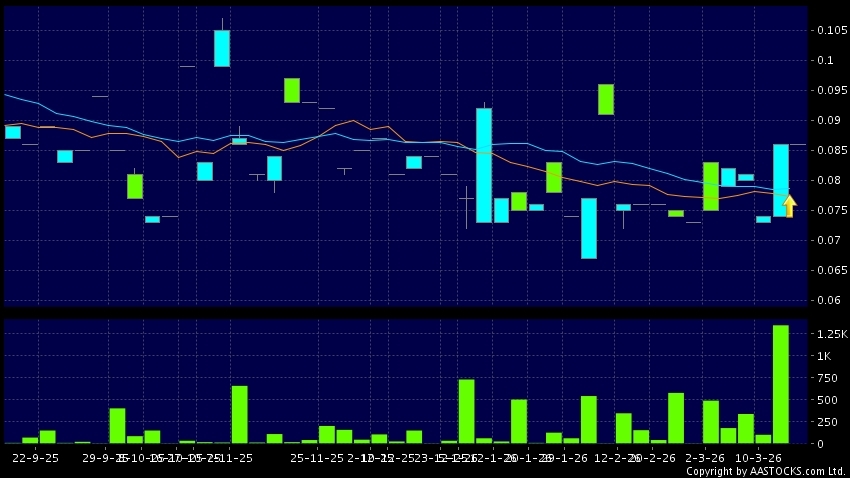Image resolution: width=850 pixels, height=478 pixels.
Task: Click the Copyright by AASTOCKS.com Ltd. text
Action: tap(765, 470)
